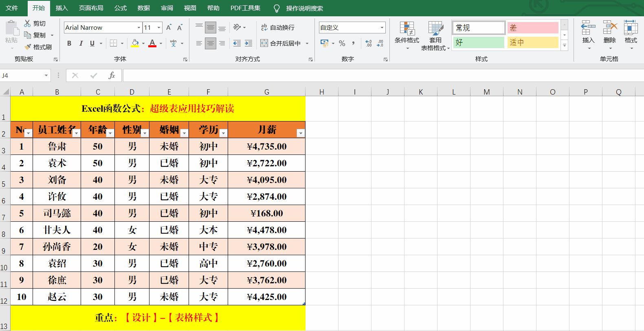Toggle Wrap Text option
Screen dimensions: 644x331
point(278,27)
